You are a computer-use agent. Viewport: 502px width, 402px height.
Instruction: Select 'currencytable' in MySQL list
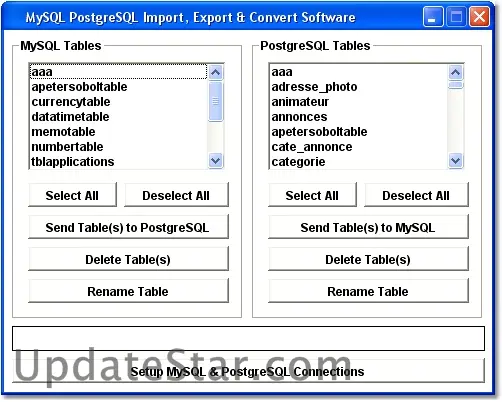118,102
